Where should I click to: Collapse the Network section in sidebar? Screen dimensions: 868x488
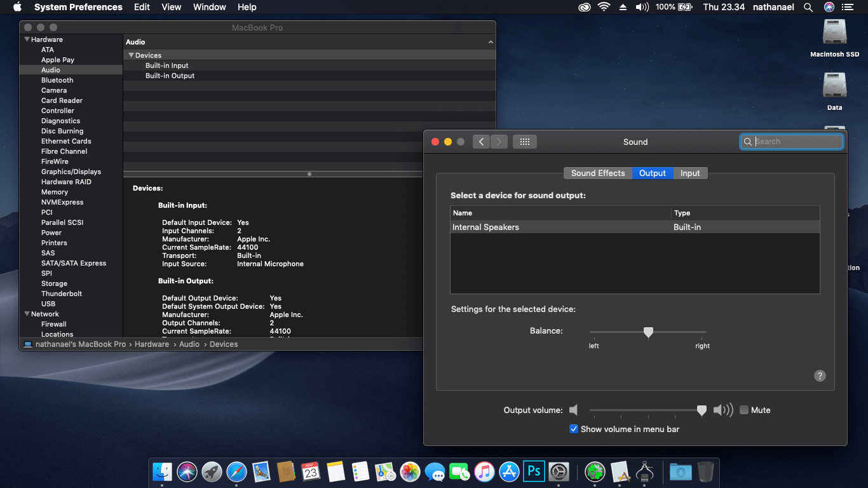tap(27, 314)
